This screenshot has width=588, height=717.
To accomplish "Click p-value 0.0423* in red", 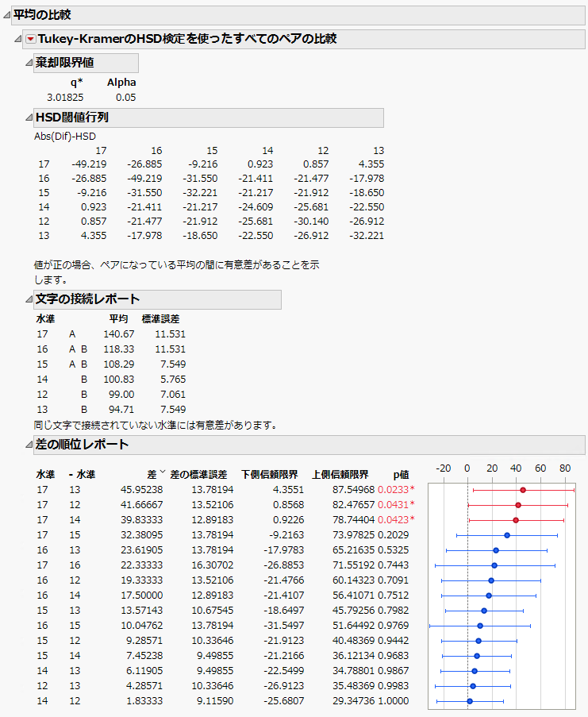I will [x=396, y=520].
